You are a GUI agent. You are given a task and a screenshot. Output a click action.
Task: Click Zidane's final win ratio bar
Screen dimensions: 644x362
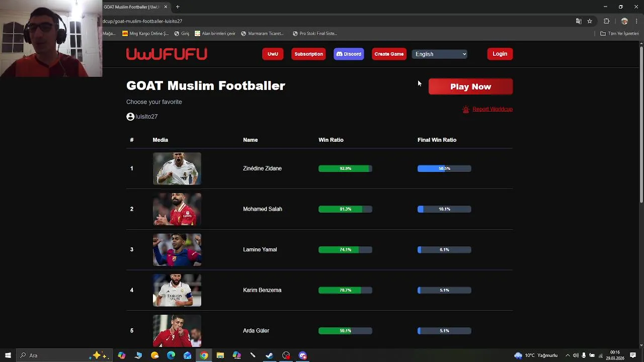coord(444,168)
